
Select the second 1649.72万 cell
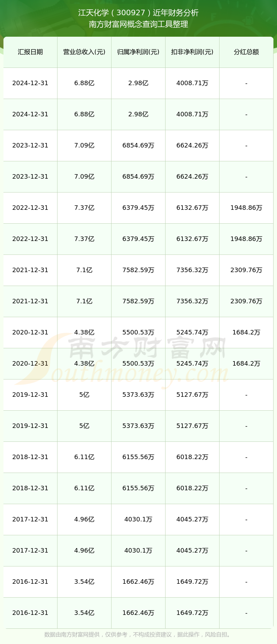[192, 613]
